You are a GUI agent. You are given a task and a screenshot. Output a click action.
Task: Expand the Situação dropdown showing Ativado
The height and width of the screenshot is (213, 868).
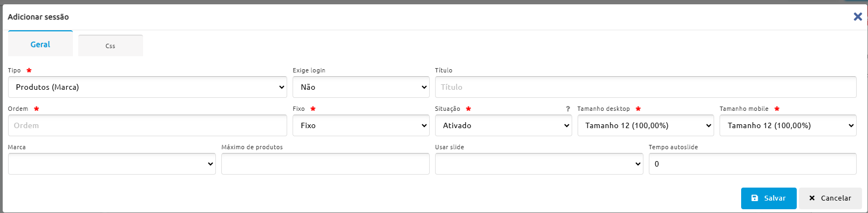(x=504, y=125)
